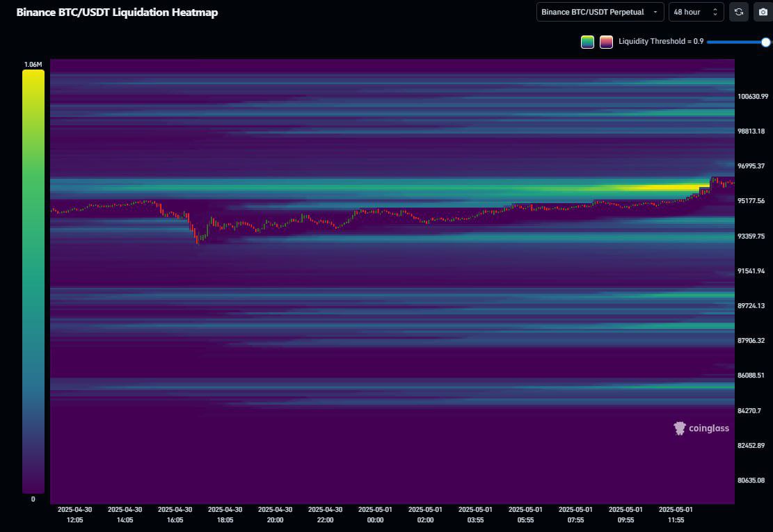Viewport: 773px width, 532px height.
Task: Click the 2025-05-01 03:55 time label
Action: click(475, 515)
